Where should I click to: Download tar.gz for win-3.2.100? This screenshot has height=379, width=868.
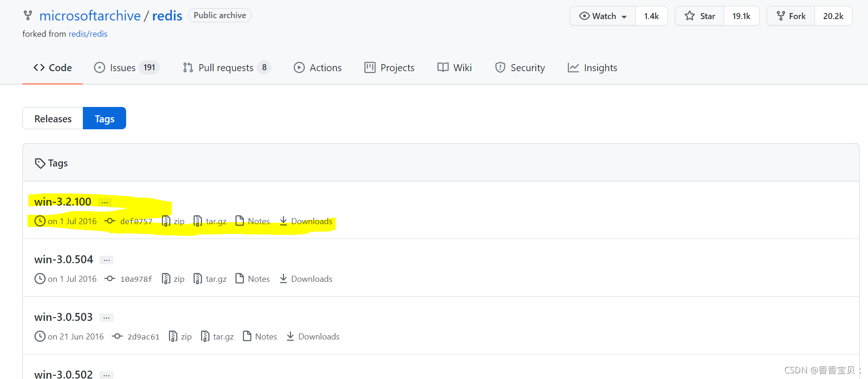pos(210,221)
